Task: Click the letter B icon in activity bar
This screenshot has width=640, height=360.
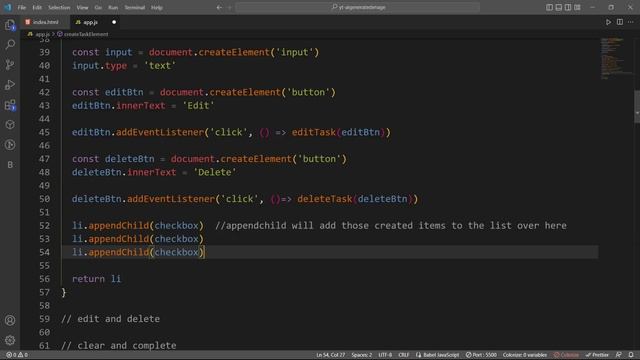Action: pyautogui.click(x=10, y=165)
